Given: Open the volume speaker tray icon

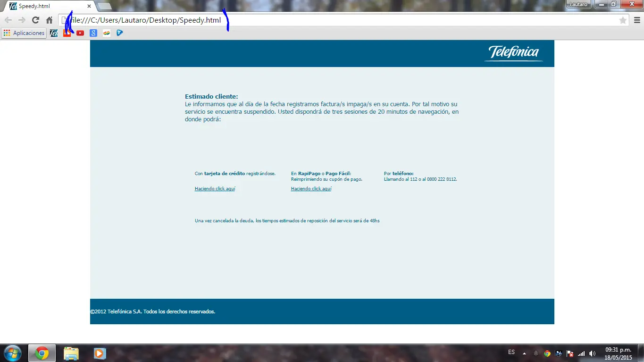Looking at the screenshot, I should (593, 353).
